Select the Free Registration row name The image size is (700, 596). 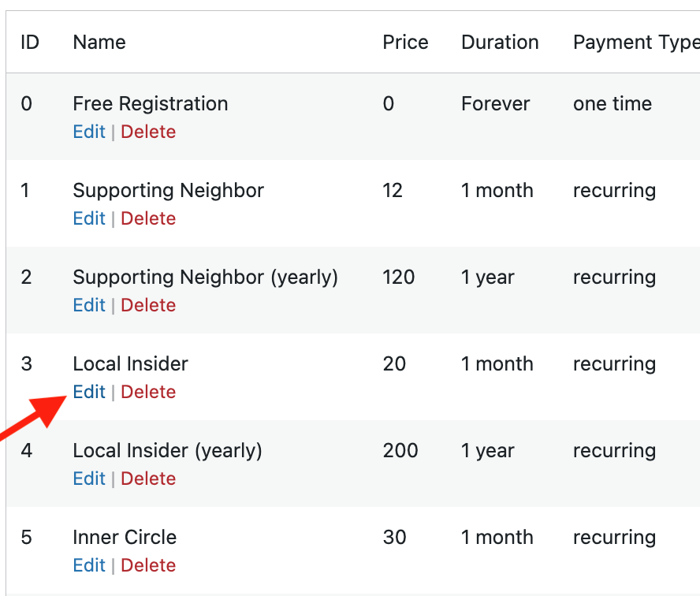click(150, 103)
